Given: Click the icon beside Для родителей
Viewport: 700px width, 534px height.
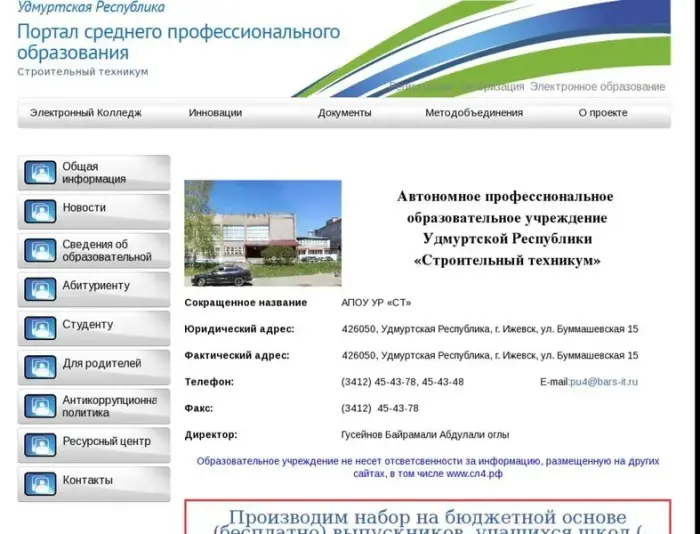Looking at the screenshot, I should [x=40, y=368].
